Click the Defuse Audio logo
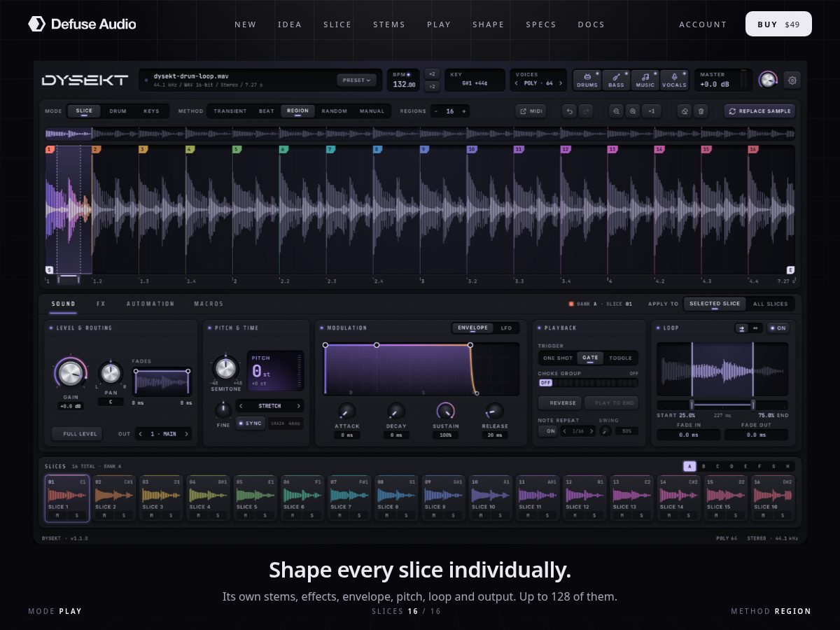The height and width of the screenshot is (630, 840). click(82, 24)
